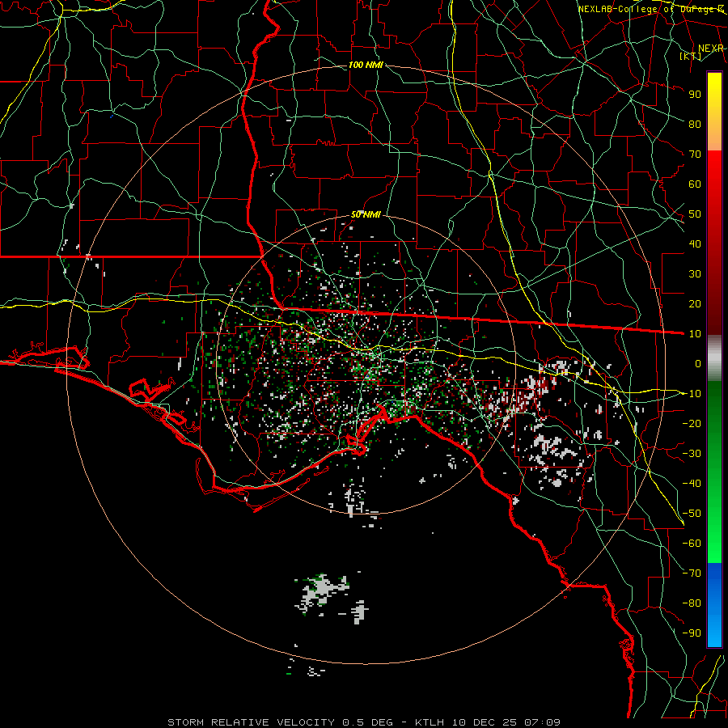Click the 40 value on the velocity scale

click(x=695, y=243)
